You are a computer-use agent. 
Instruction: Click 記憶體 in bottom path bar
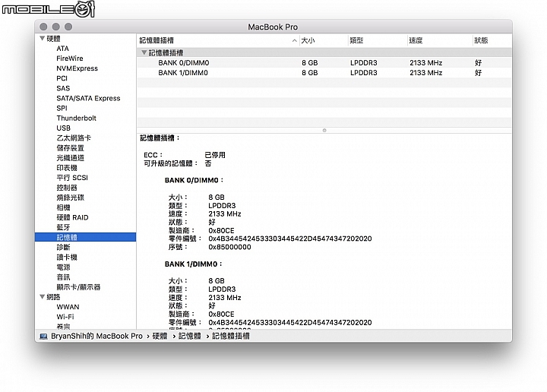pos(190,337)
